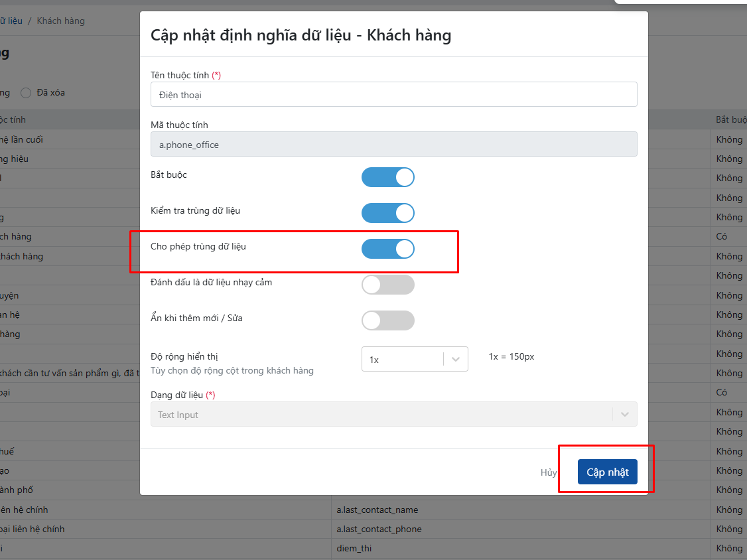The image size is (747, 560).
Task: Toggle Ẩn khi thêm mới / Sửa switch
Action: coord(387,320)
